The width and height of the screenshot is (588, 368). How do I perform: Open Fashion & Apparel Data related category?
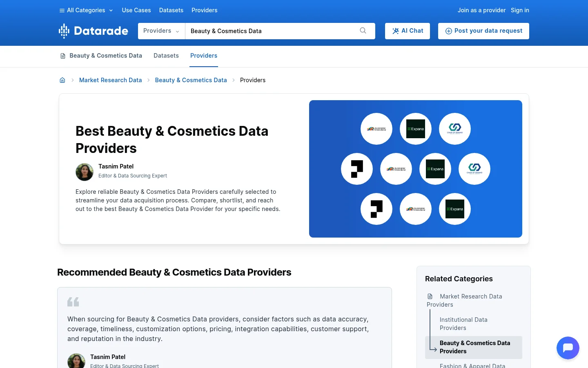[x=472, y=366]
